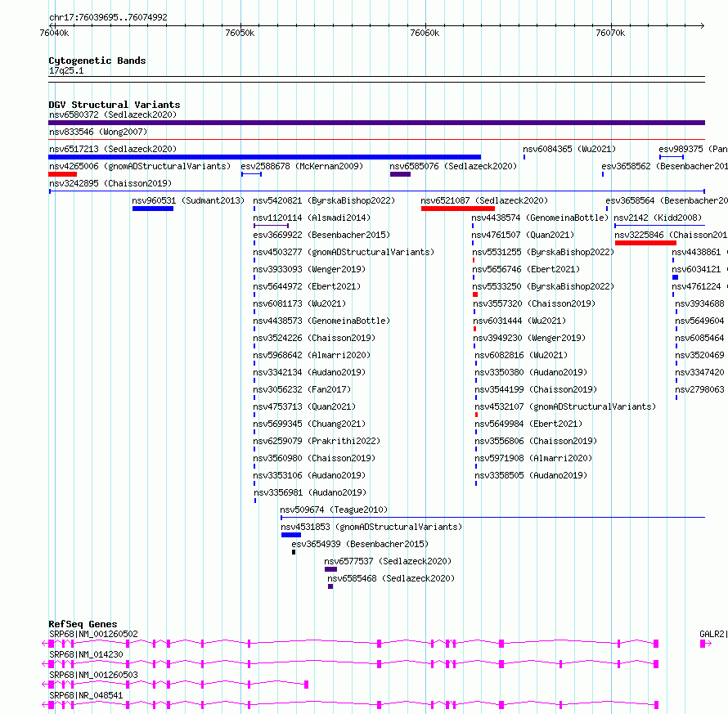
Task: Open nsv3524226 (Chaisson2019) label
Action: point(314,338)
